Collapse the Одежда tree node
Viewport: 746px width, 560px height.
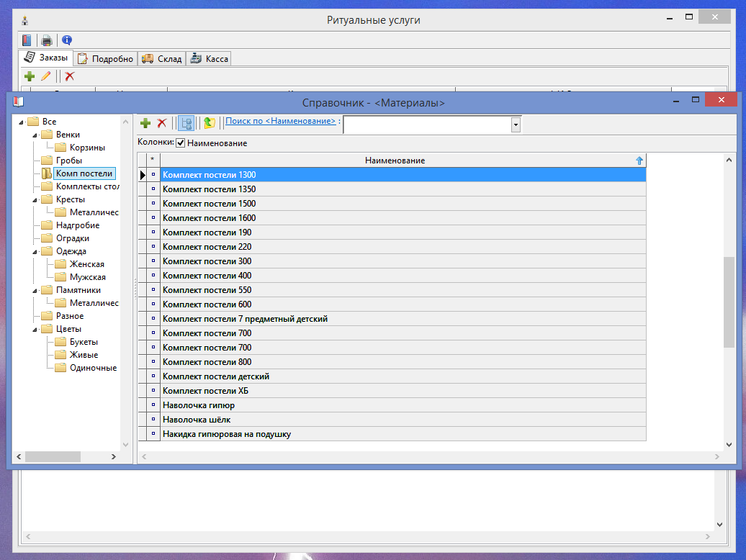(35, 252)
